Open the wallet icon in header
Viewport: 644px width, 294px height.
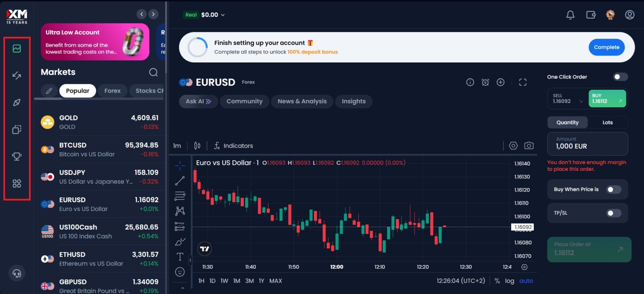591,15
